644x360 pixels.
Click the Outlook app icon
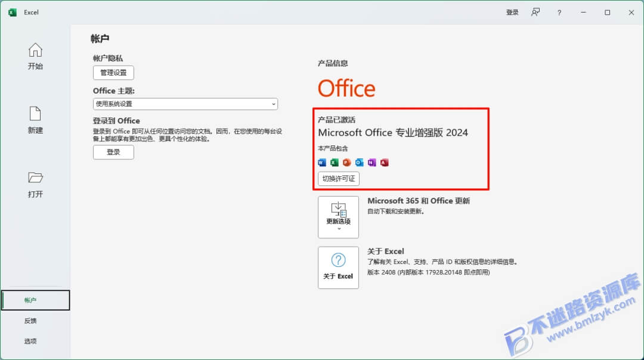pyautogui.click(x=360, y=163)
